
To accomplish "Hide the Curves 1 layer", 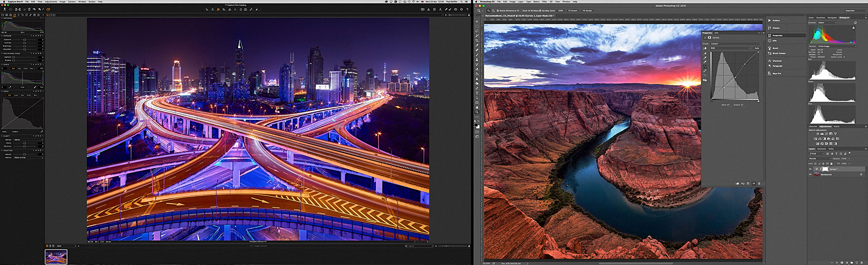I will pos(810,169).
